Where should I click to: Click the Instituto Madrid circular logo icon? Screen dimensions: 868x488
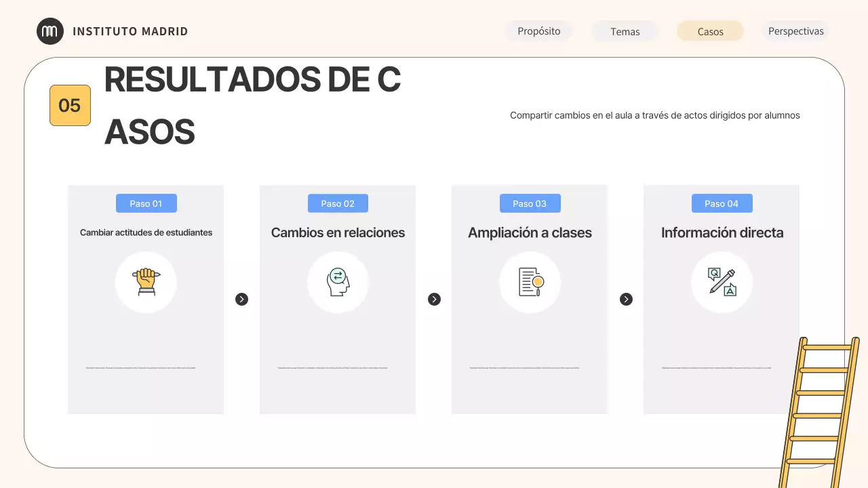click(50, 30)
